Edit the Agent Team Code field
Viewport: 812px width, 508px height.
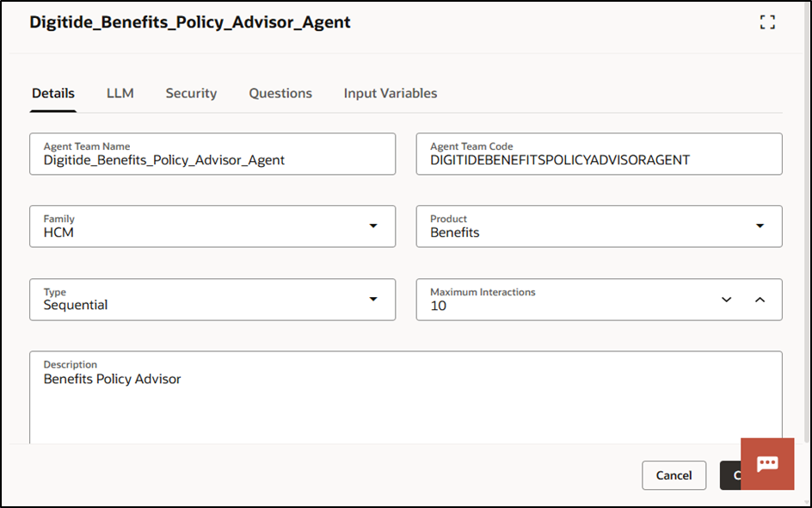click(600, 154)
